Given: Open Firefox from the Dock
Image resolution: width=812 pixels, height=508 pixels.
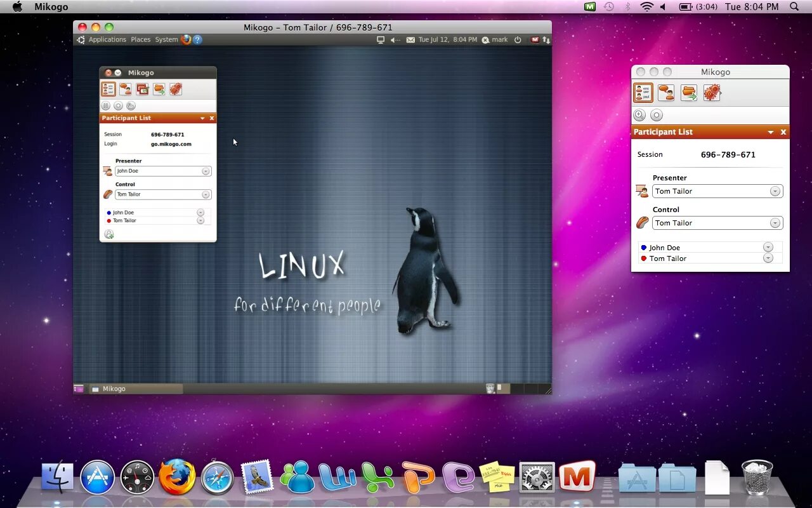Looking at the screenshot, I should [x=177, y=478].
